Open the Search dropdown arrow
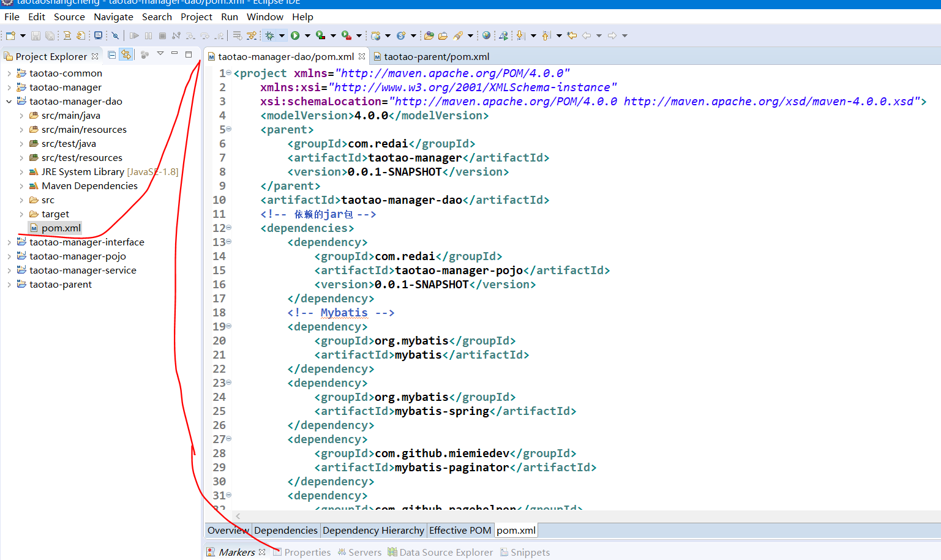 tap(470, 35)
